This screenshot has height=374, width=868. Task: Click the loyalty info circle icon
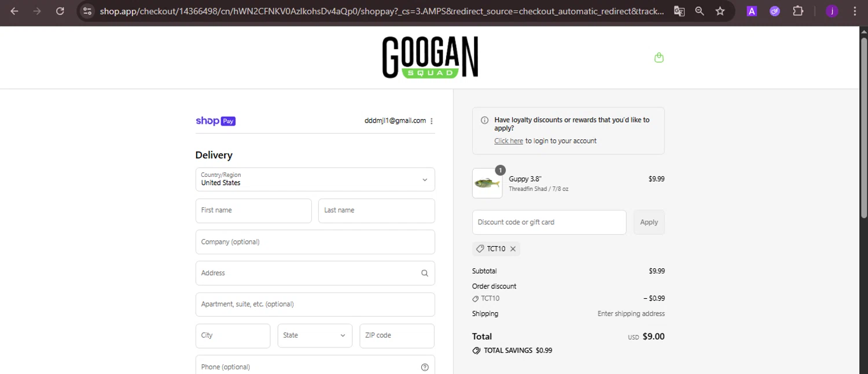(485, 120)
